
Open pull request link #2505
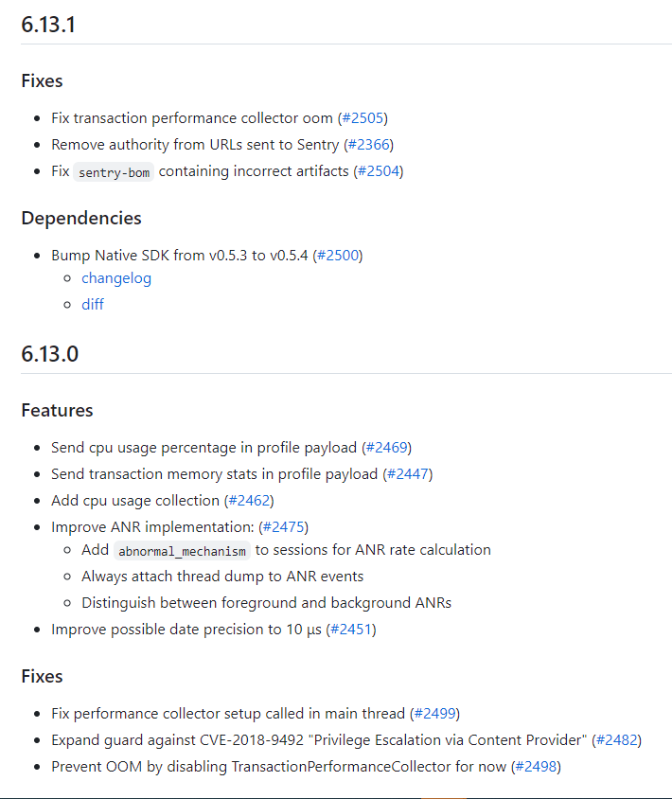(363, 118)
